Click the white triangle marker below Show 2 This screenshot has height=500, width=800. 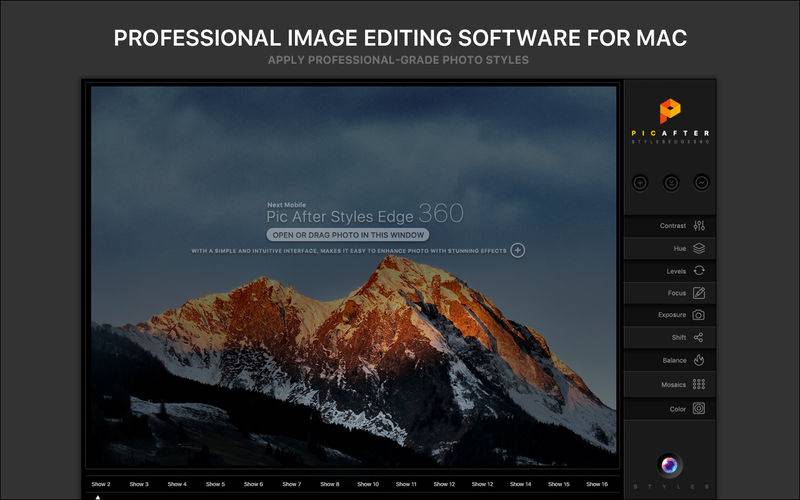[98, 497]
